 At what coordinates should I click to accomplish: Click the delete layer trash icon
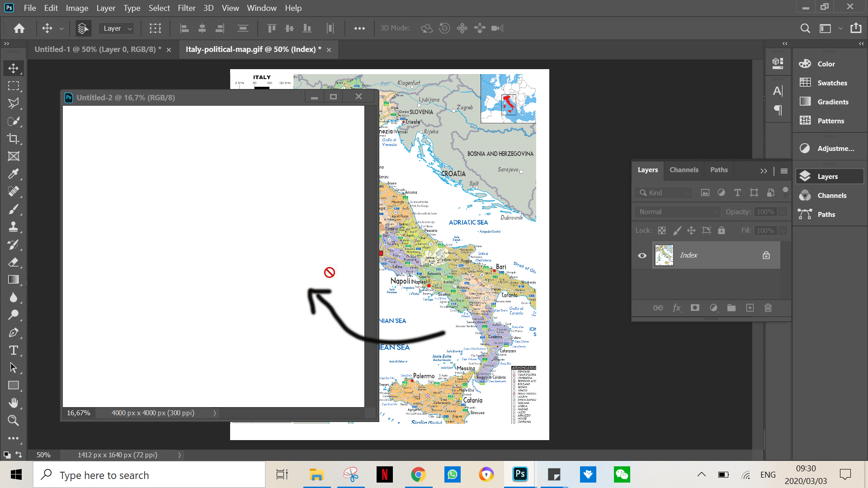[x=768, y=308]
